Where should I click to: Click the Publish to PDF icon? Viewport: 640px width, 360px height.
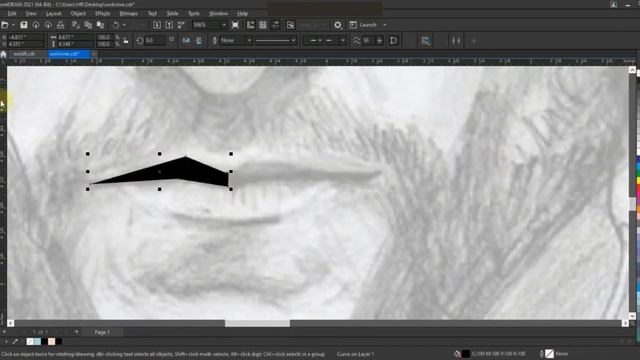click(x=181, y=25)
